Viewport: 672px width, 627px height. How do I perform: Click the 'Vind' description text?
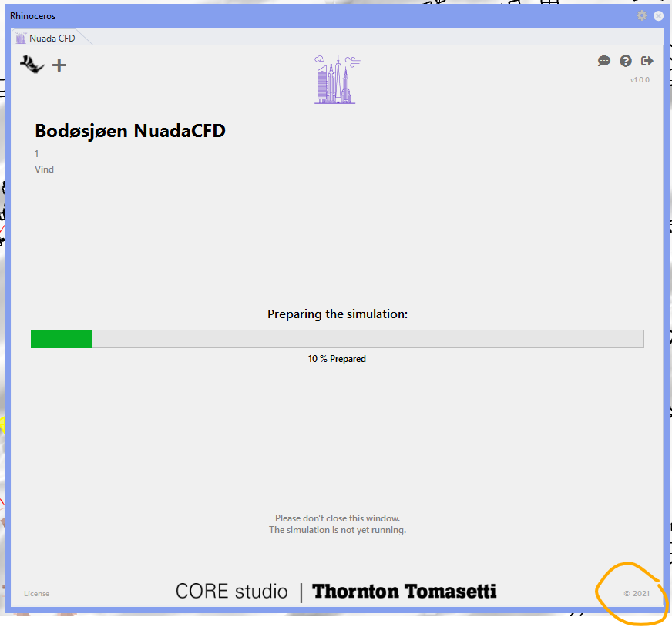point(44,169)
